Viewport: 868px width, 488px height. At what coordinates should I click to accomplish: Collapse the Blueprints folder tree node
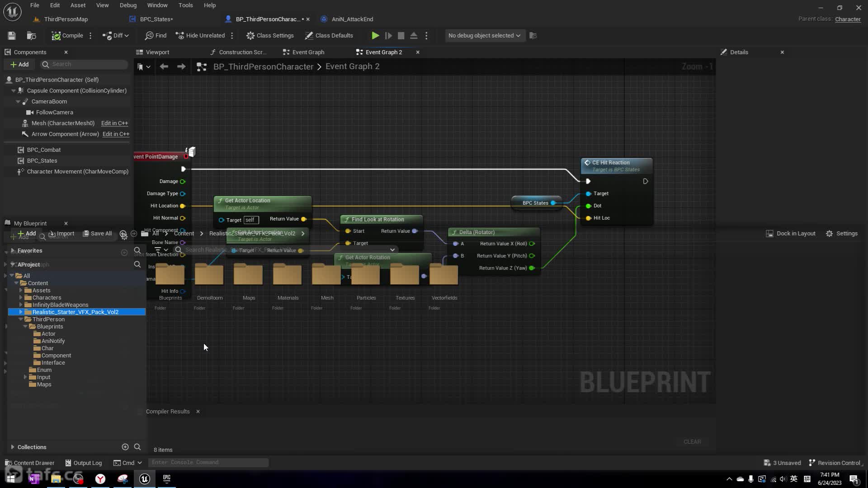[25, 327]
